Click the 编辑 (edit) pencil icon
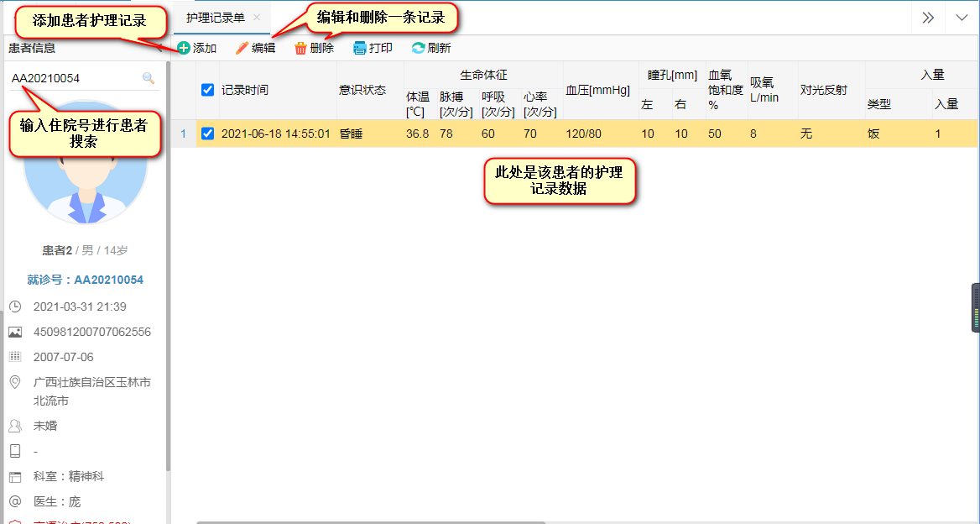Image resolution: width=980 pixels, height=524 pixels. pos(242,49)
